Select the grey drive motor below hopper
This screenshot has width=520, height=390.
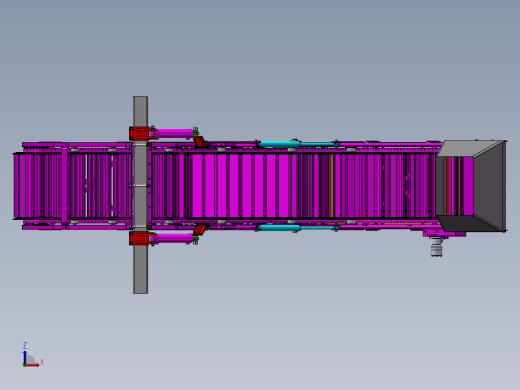pyautogui.click(x=436, y=247)
